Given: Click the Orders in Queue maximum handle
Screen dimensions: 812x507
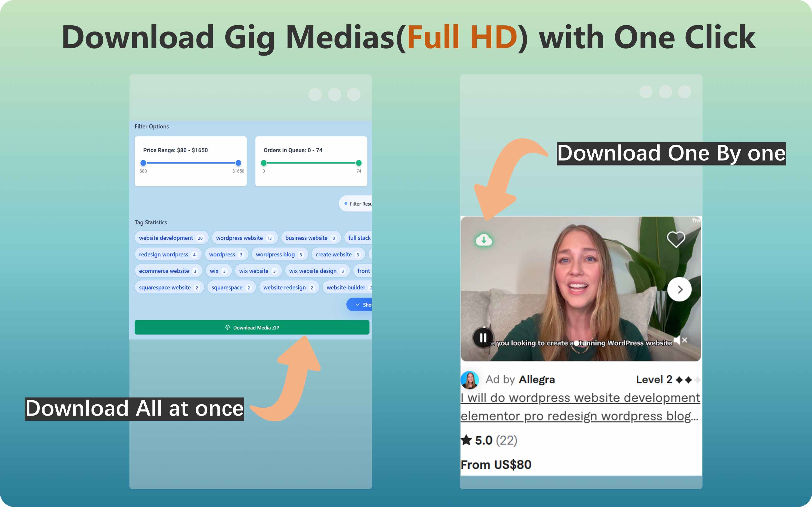Looking at the screenshot, I should point(359,163).
